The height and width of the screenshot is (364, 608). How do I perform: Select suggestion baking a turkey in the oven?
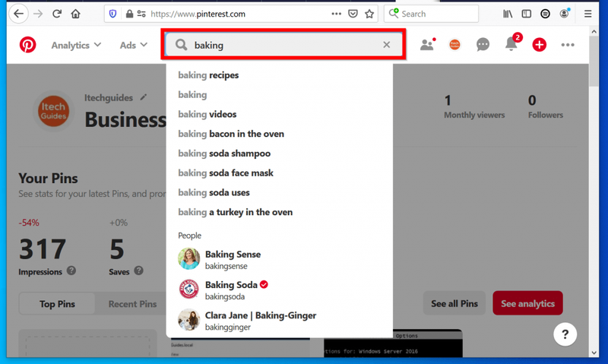click(279, 212)
